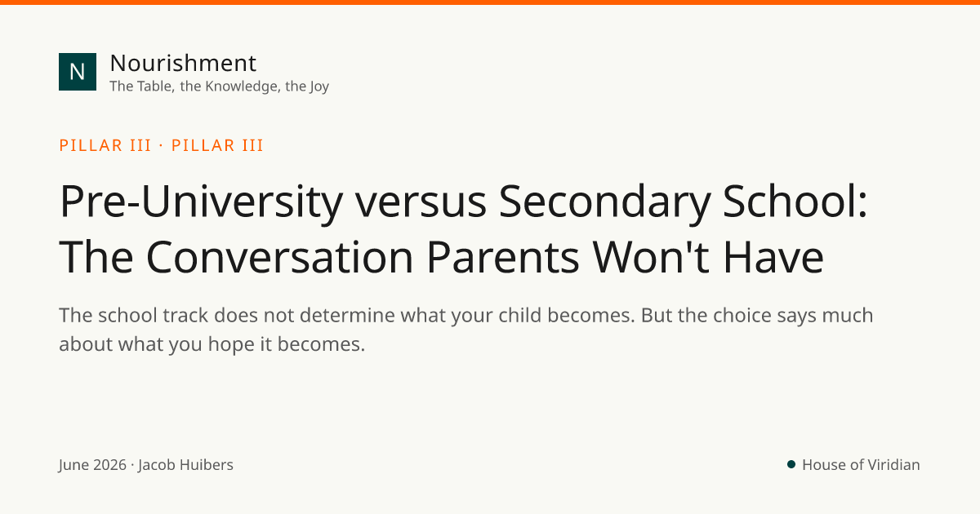Click the dot between the date and author name
Image resolution: width=980 pixels, height=514 pixels.
[x=132, y=465]
